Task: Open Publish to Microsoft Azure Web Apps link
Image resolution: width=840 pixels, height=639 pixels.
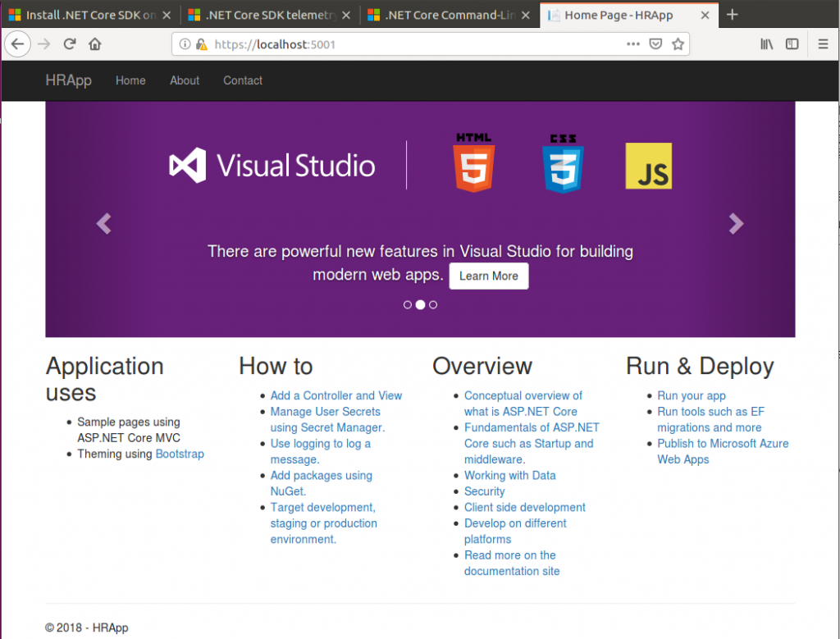Action: pyautogui.click(x=723, y=451)
